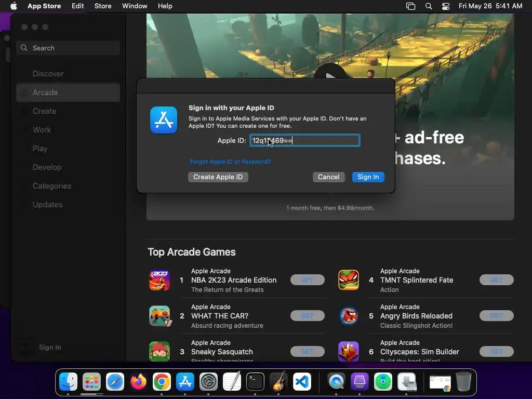This screenshot has height=399, width=532.
Task: Click NBA 2K23 Arcade Edition title
Action: pyautogui.click(x=234, y=280)
